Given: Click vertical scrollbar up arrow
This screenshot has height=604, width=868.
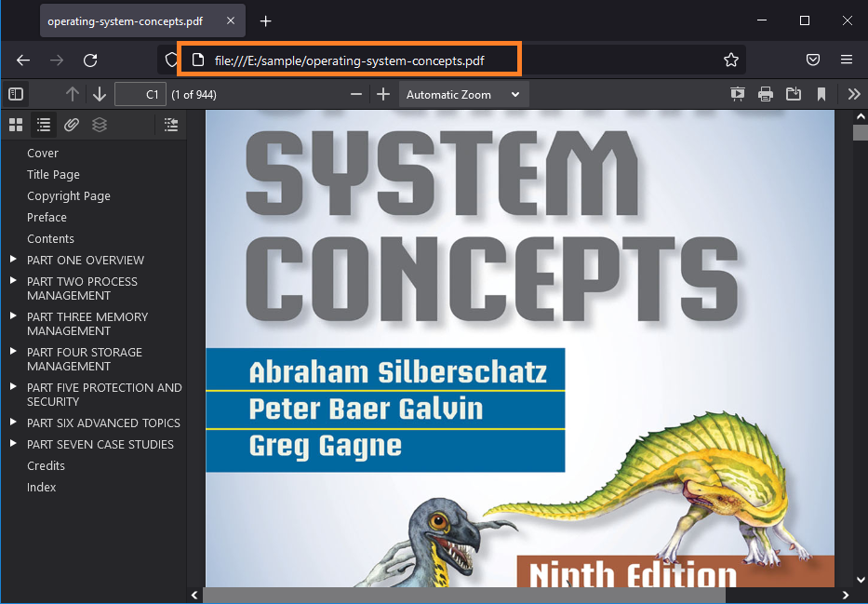Looking at the screenshot, I should pyautogui.click(x=861, y=116).
